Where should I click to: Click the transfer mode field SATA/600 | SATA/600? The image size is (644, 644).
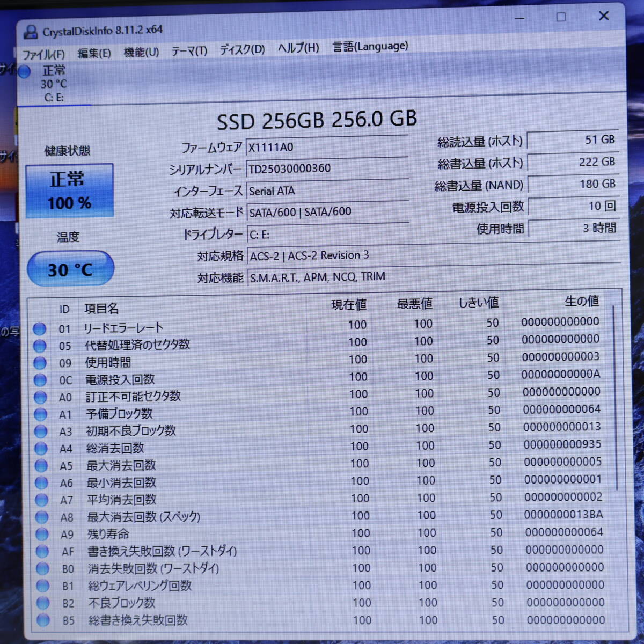click(x=328, y=211)
